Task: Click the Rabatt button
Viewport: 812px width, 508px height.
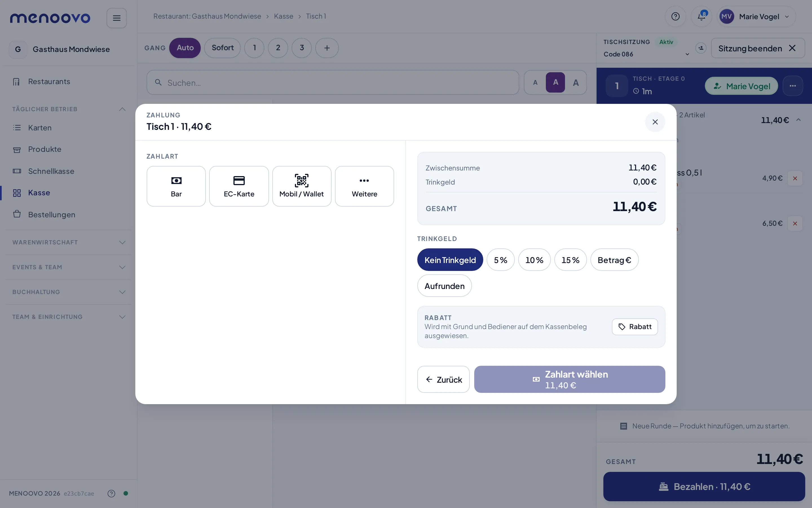Action: (634, 327)
